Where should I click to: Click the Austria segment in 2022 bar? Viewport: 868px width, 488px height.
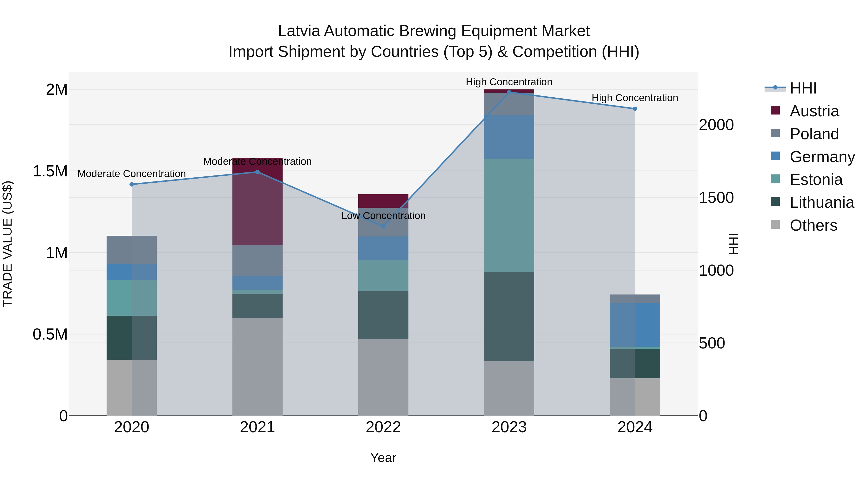tap(383, 201)
